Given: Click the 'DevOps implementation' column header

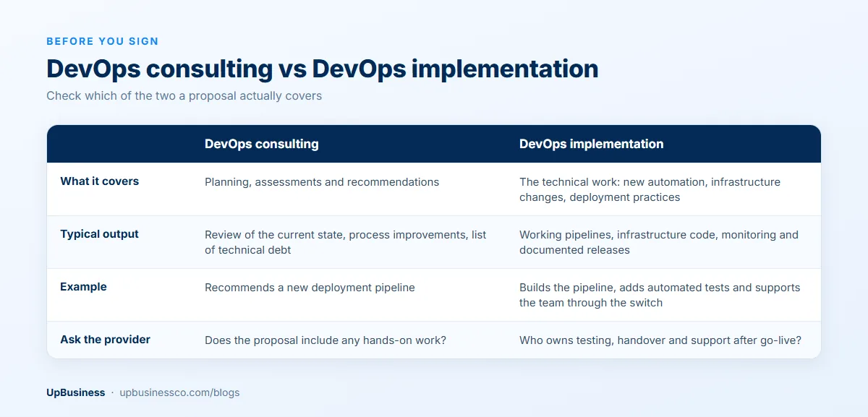Looking at the screenshot, I should tap(591, 144).
